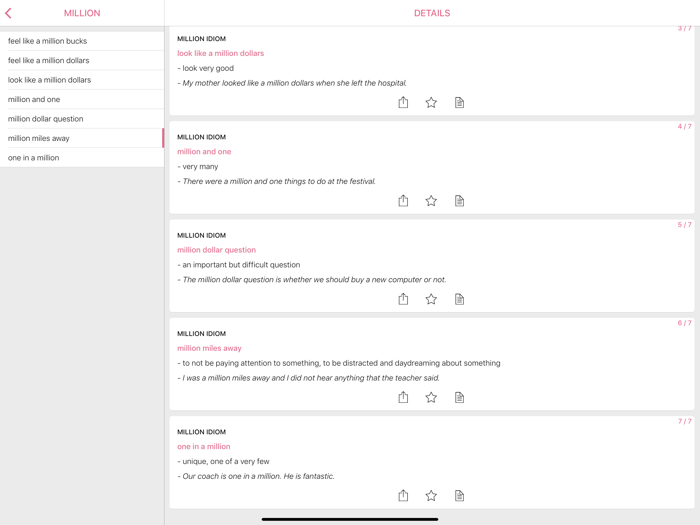
Task: Click pink 'look like a million dollars' title
Action: (x=221, y=53)
